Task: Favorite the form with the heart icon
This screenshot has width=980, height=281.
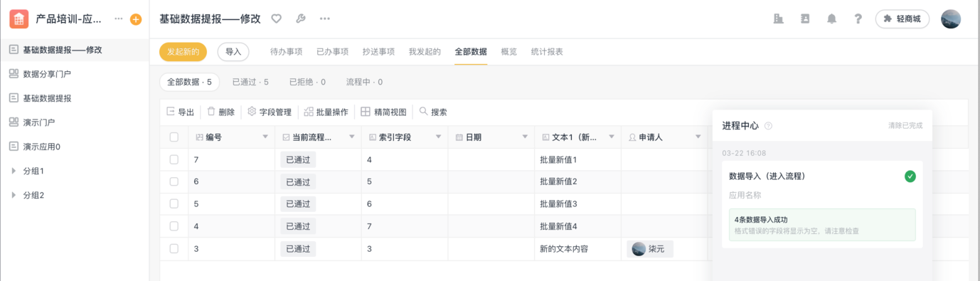Action: tap(277, 19)
